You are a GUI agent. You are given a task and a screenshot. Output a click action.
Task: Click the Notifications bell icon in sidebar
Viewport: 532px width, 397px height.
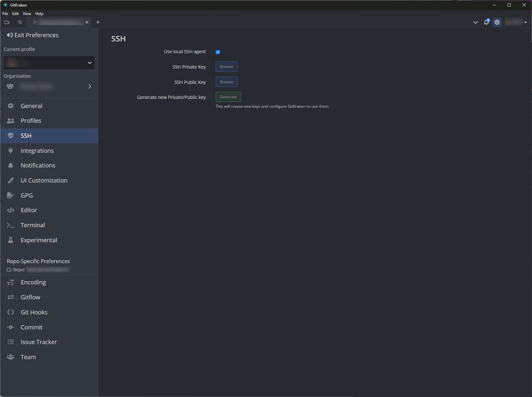pyautogui.click(x=10, y=166)
